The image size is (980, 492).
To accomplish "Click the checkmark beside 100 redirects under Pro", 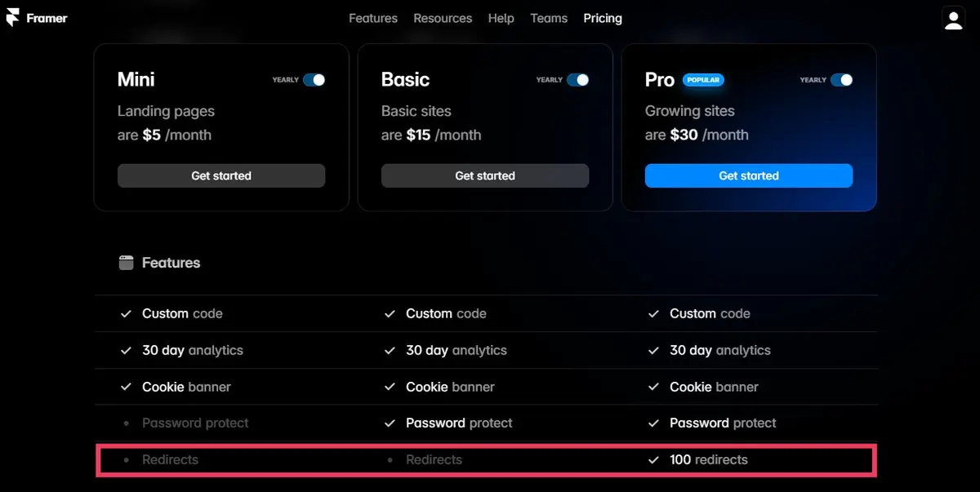I will pos(653,459).
